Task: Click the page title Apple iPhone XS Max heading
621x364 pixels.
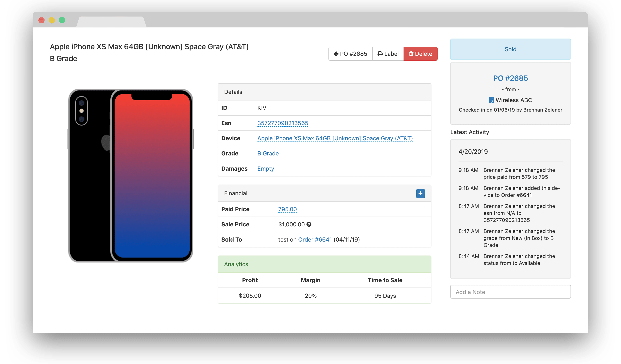Action: pyautogui.click(x=149, y=52)
